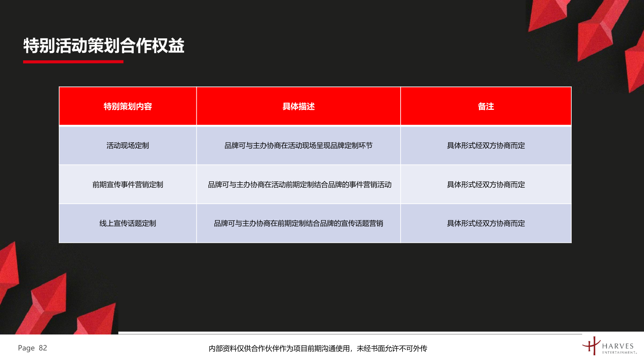Screen dimensions: 644x362
Task: Select description 品牌可与主办协商在前期定制结合品牌的宣传话题营销
Action: tap(299, 223)
